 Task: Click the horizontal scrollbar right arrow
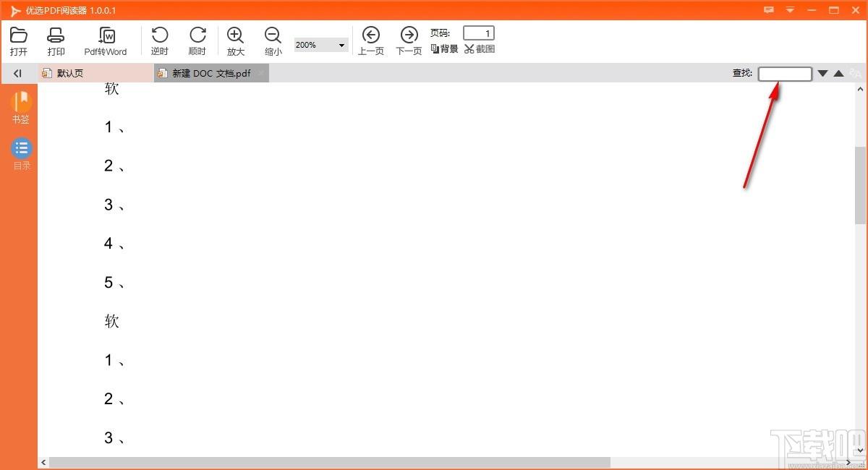click(848, 462)
